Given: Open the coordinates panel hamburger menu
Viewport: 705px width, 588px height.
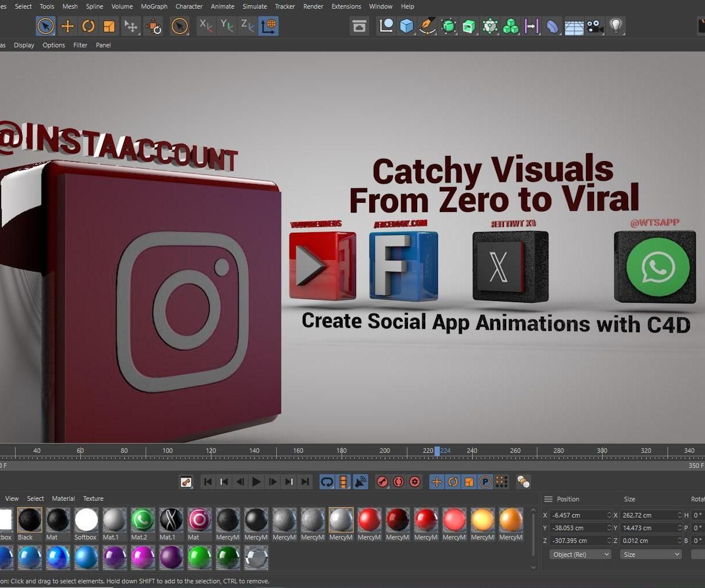Looking at the screenshot, I should (x=548, y=499).
